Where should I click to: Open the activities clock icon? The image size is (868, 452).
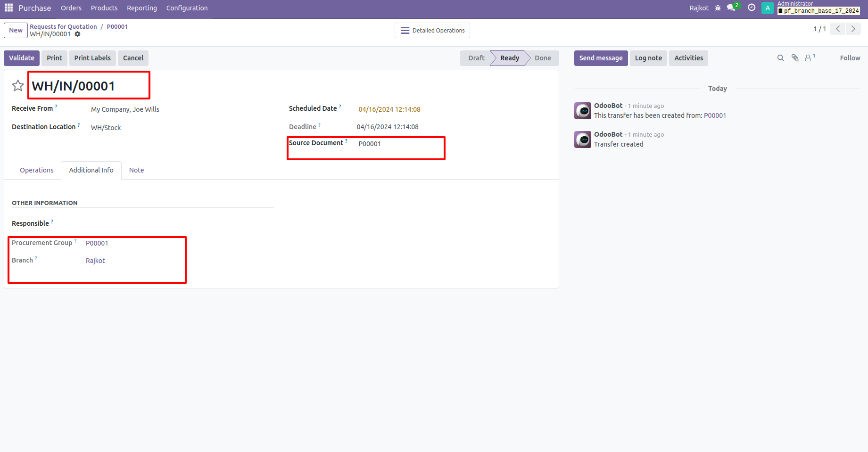click(x=752, y=8)
